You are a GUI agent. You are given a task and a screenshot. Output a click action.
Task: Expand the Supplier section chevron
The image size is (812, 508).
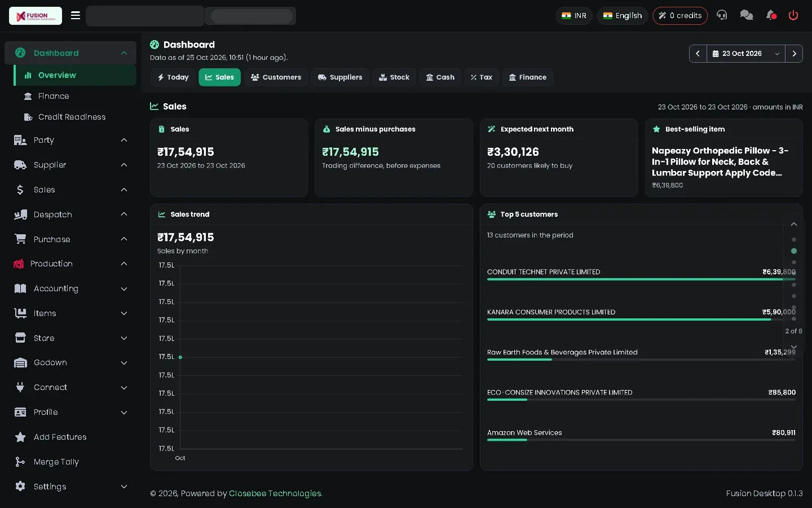(124, 165)
